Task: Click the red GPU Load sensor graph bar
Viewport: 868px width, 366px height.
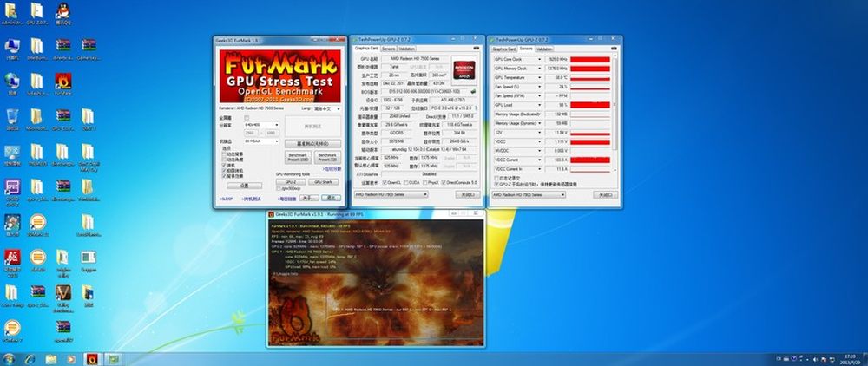Action: pos(594,104)
